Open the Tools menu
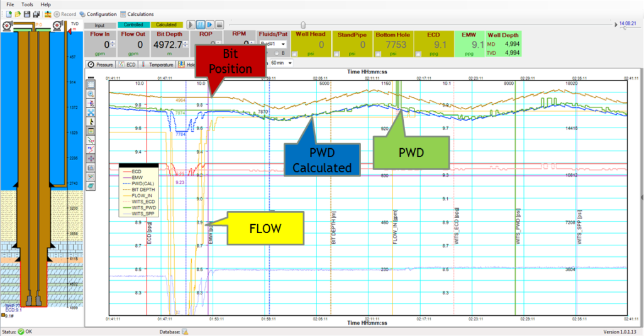Image resolution: width=644 pixels, height=336 pixels. tap(28, 4)
